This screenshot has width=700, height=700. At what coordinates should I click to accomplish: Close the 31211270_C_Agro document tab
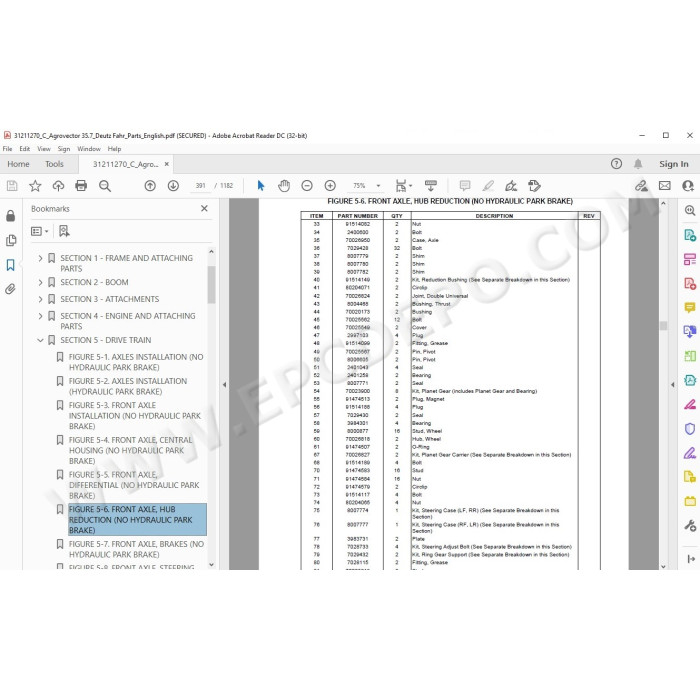(x=167, y=164)
